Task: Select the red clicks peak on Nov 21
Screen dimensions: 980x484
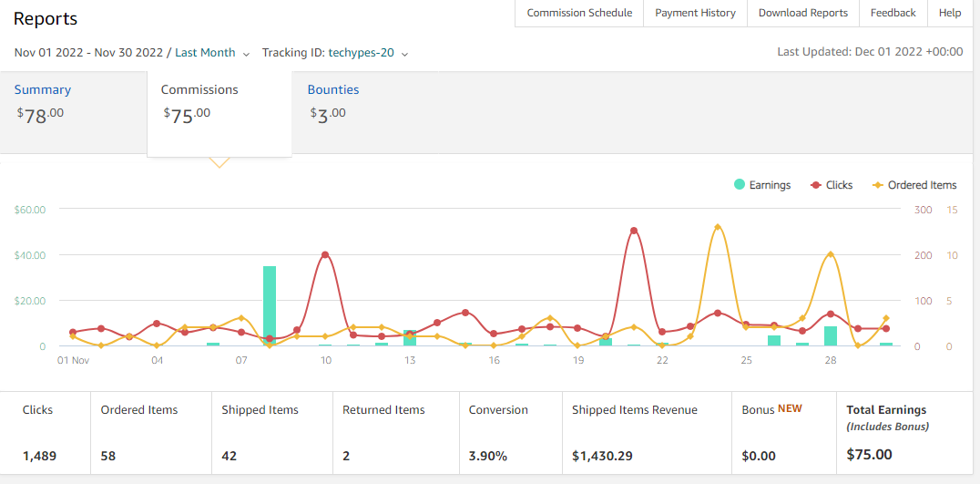Action: pyautogui.click(x=634, y=231)
